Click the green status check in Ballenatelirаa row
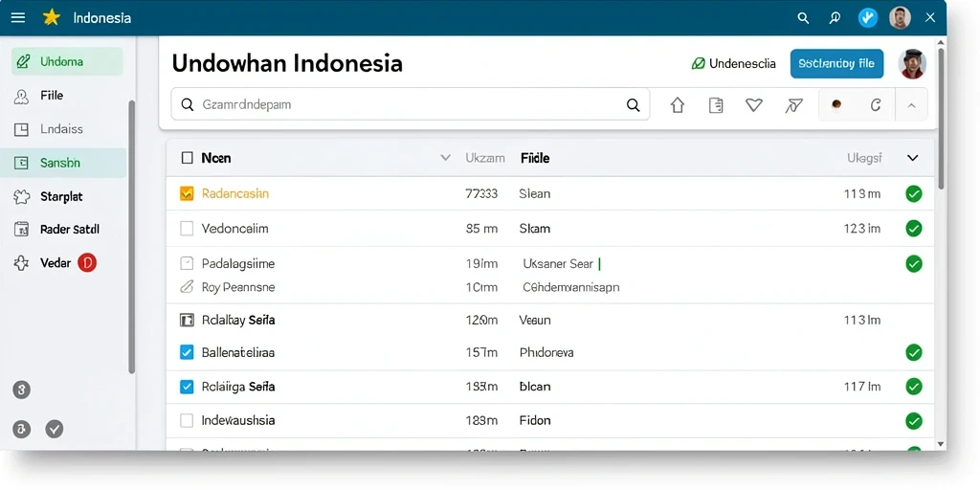Screen dimensions: 980x490 point(914,353)
